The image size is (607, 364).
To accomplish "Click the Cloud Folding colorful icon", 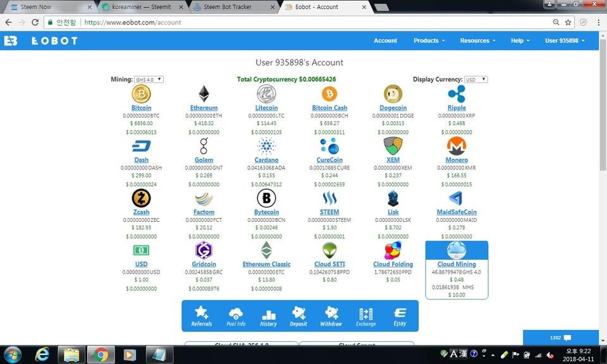I will 393,250.
